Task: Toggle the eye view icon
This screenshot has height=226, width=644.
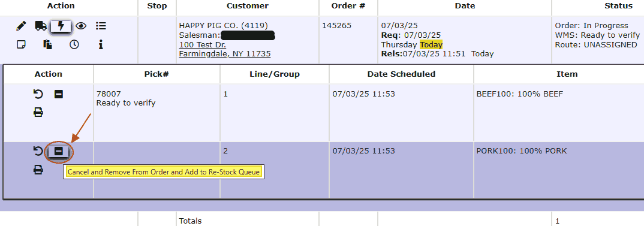Action: 81,26
